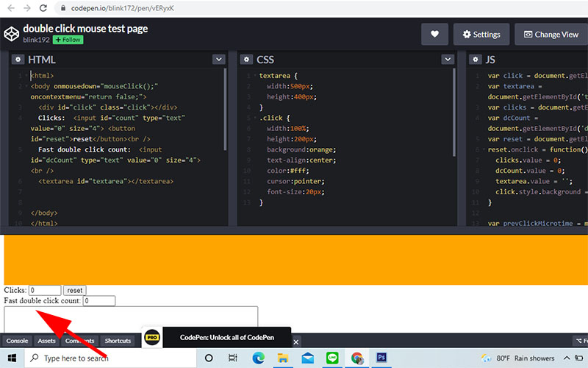
Task: Click 'dcCount.value = 0;' line in JS
Action: [x=530, y=171]
